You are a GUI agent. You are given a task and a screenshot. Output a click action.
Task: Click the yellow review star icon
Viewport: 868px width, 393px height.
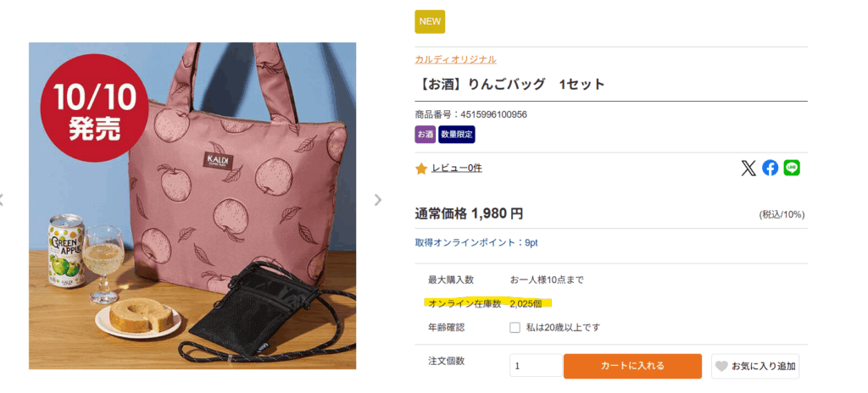pos(421,169)
